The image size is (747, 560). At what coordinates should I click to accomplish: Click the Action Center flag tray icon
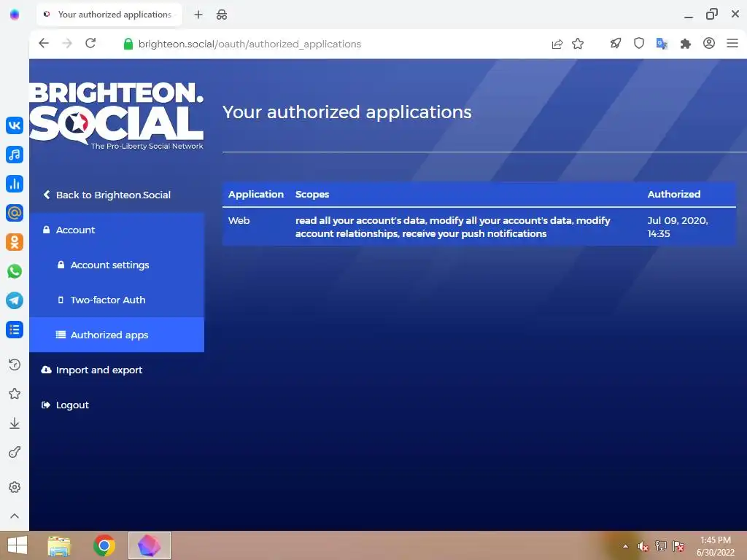pyautogui.click(x=678, y=546)
